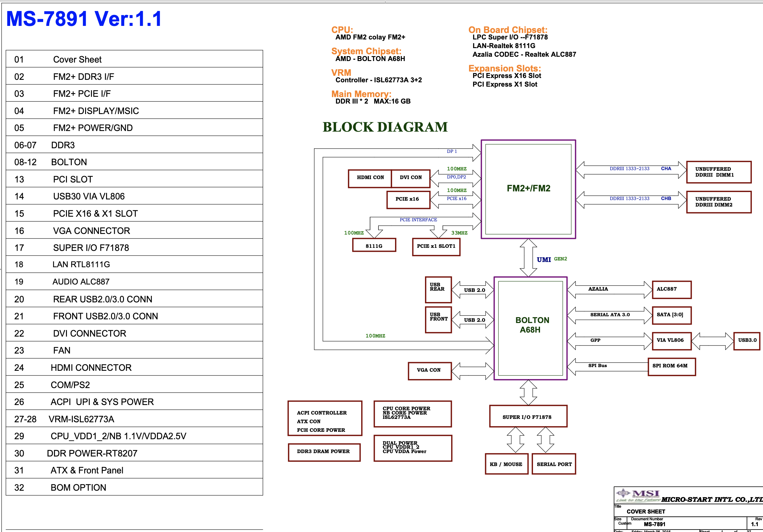Click the ACPI CONTROLLER power block
Screen dimensions: 763x532
pos(325,418)
